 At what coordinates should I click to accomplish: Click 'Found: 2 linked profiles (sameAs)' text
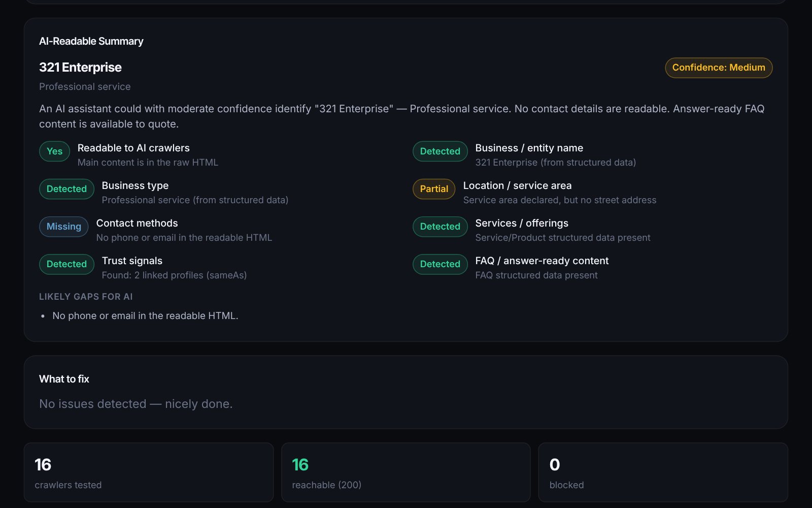point(174,275)
